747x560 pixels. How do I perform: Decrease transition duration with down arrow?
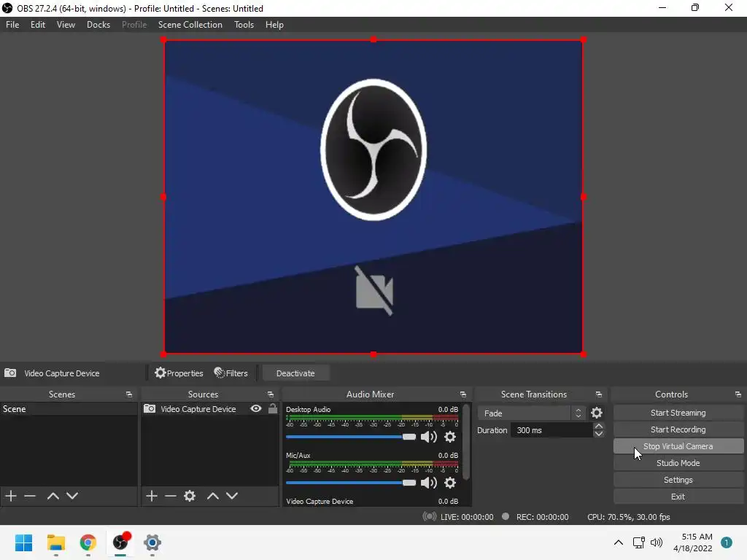click(x=599, y=434)
